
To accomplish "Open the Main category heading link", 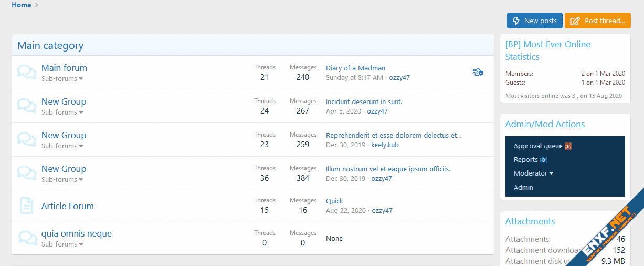I will (50, 46).
